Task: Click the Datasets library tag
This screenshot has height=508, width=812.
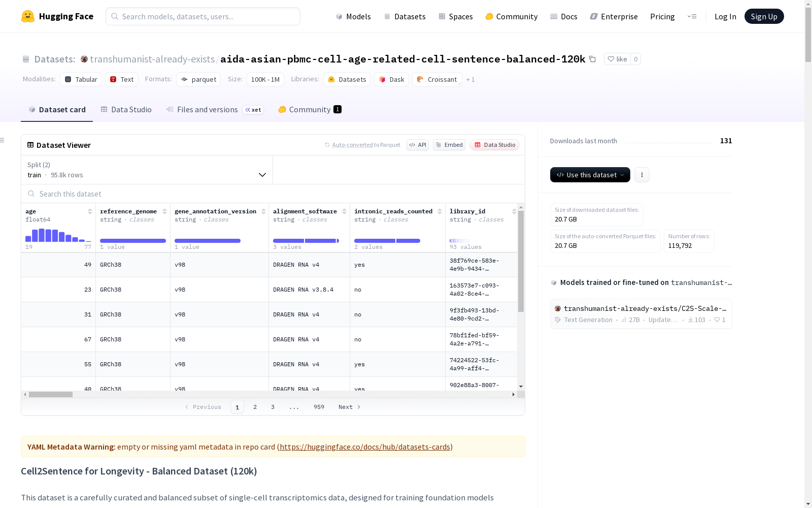Action: pos(347,79)
